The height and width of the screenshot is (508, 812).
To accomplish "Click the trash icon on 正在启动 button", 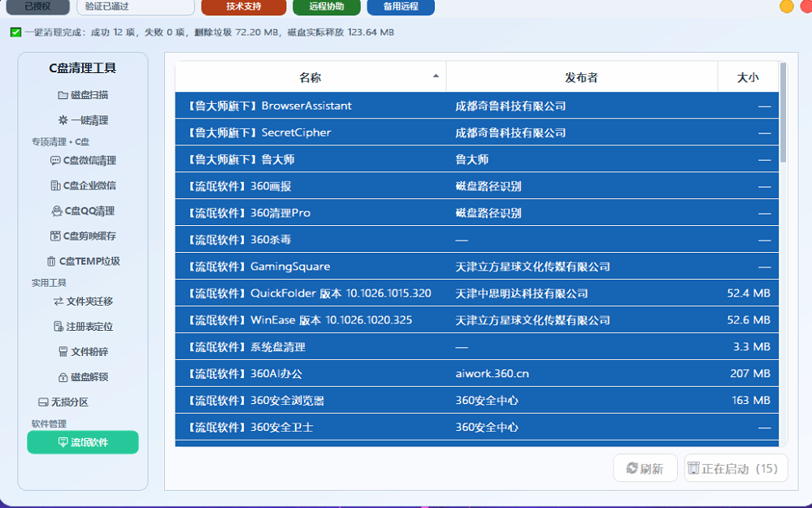I will coord(693,468).
